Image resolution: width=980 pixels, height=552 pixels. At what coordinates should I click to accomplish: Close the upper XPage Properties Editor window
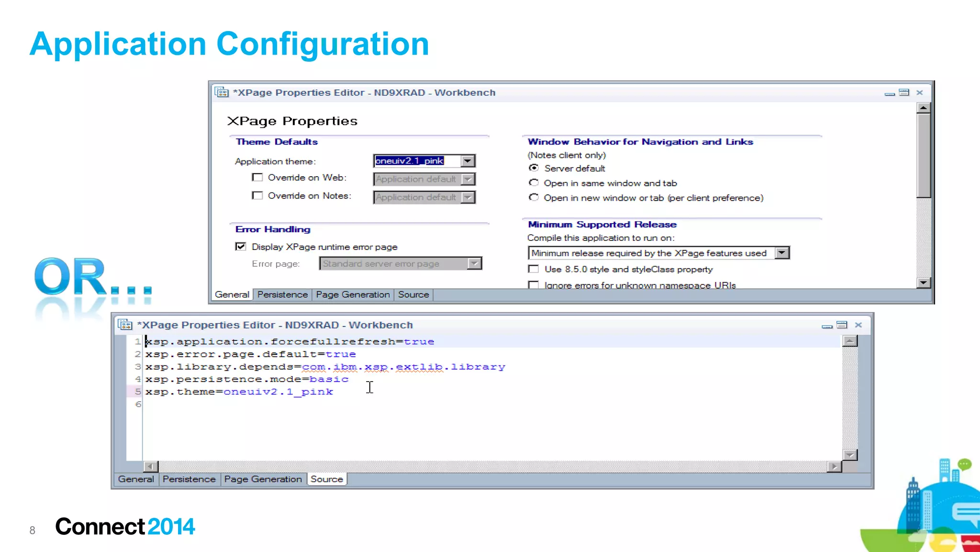[919, 92]
